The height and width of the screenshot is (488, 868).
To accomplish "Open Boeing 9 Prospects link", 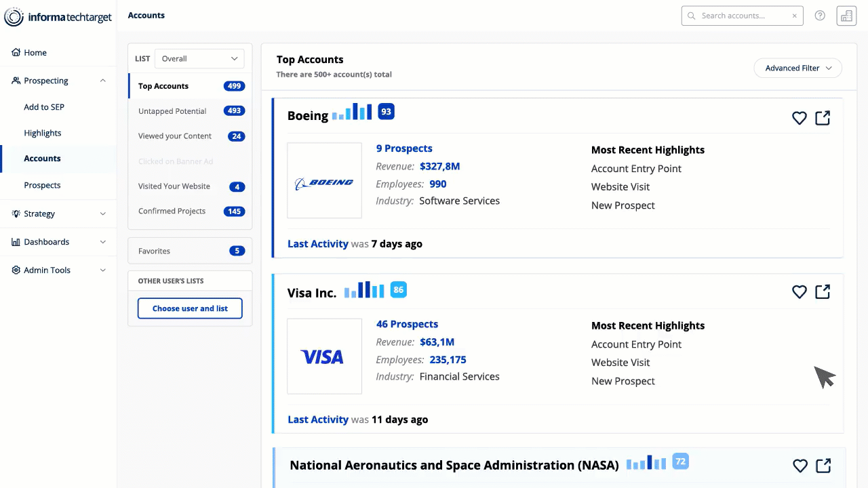I will click(x=404, y=148).
